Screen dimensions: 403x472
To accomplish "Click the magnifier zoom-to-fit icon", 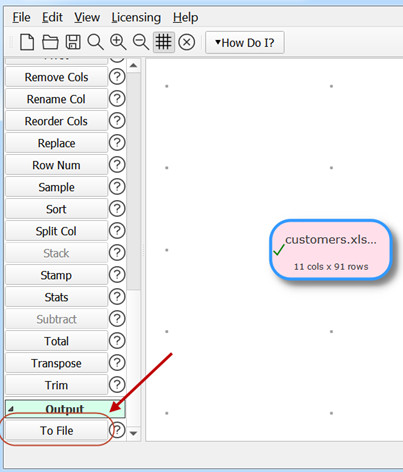I will pyautogui.click(x=95, y=43).
